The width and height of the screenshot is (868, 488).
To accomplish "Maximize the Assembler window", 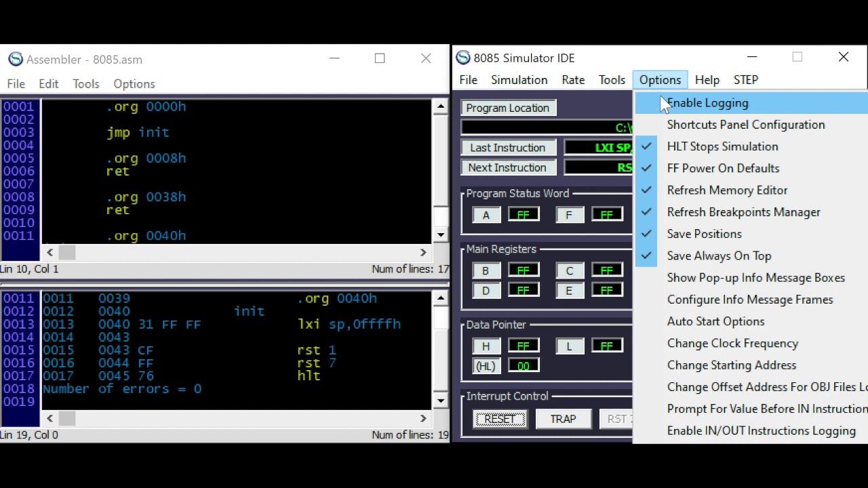I will pos(380,58).
